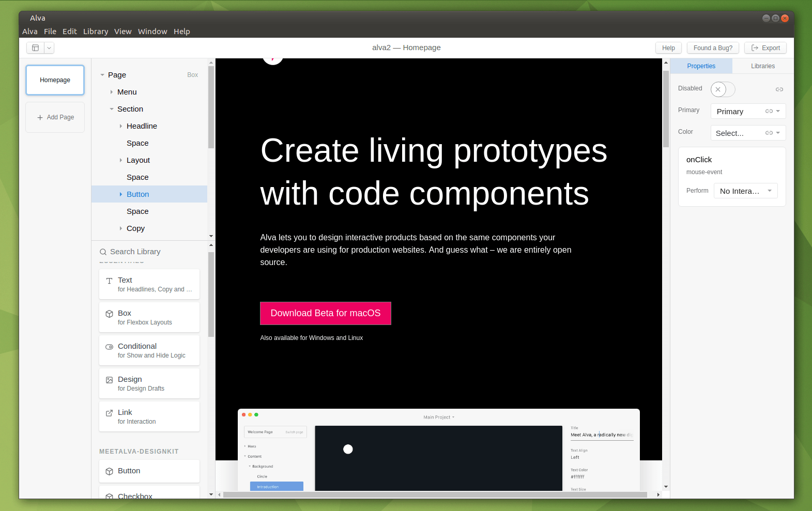The height and width of the screenshot is (511, 812).
Task: Collapse the Section tree node
Action: pyautogui.click(x=112, y=109)
